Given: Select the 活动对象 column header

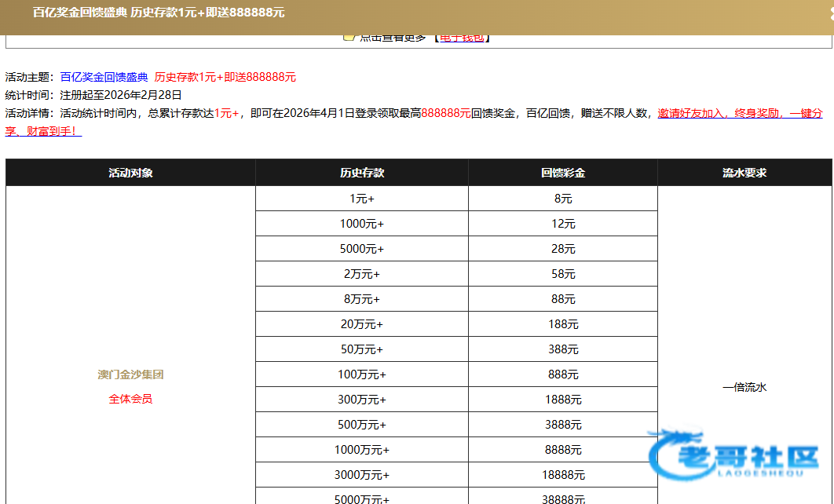Looking at the screenshot, I should pos(130,173).
